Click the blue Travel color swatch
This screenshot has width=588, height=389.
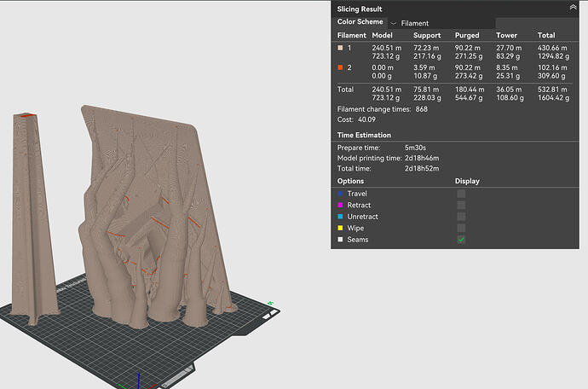(x=340, y=194)
